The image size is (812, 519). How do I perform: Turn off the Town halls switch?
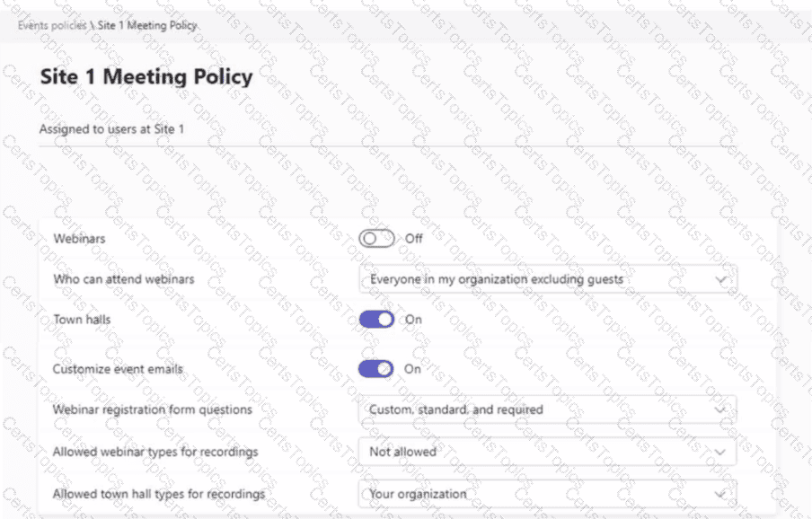376,320
